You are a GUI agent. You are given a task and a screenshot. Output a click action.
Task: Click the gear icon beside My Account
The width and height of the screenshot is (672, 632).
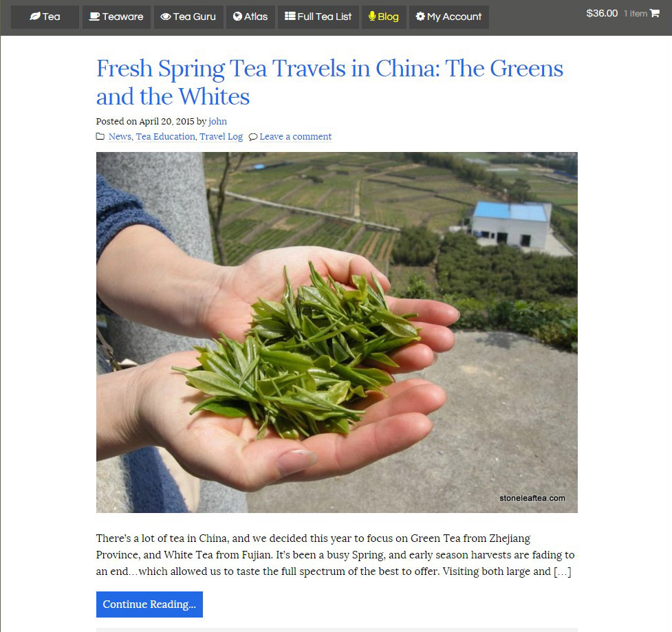pos(420,17)
